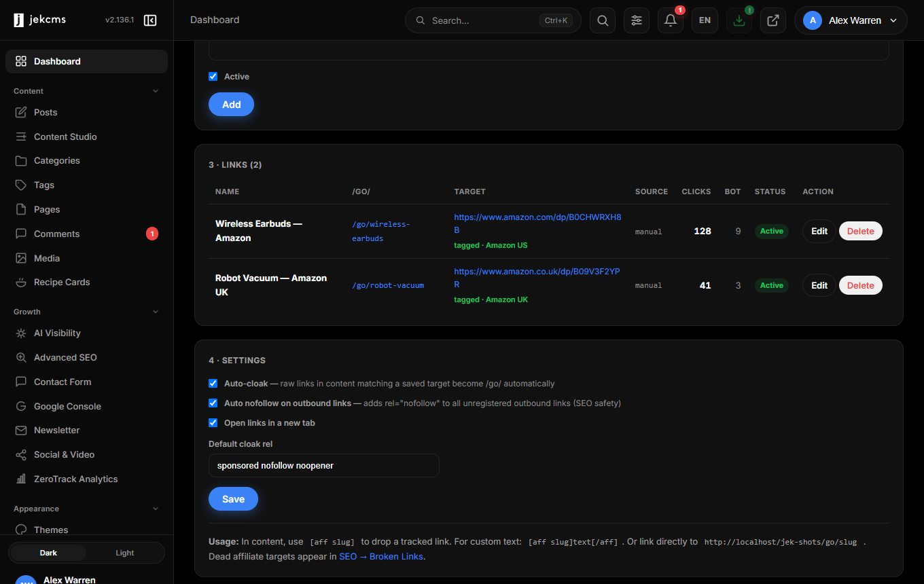Open ZeroTrack Analytics menu item

pos(86,479)
